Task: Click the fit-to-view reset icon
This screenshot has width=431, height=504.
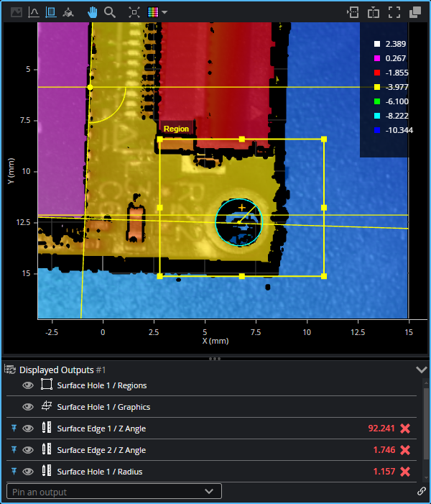Action: click(134, 12)
